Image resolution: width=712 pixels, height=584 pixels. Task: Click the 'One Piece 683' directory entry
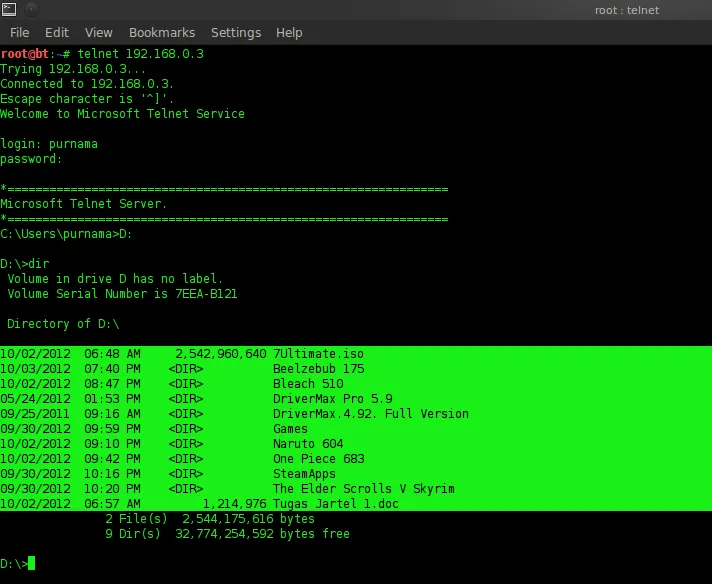319,459
